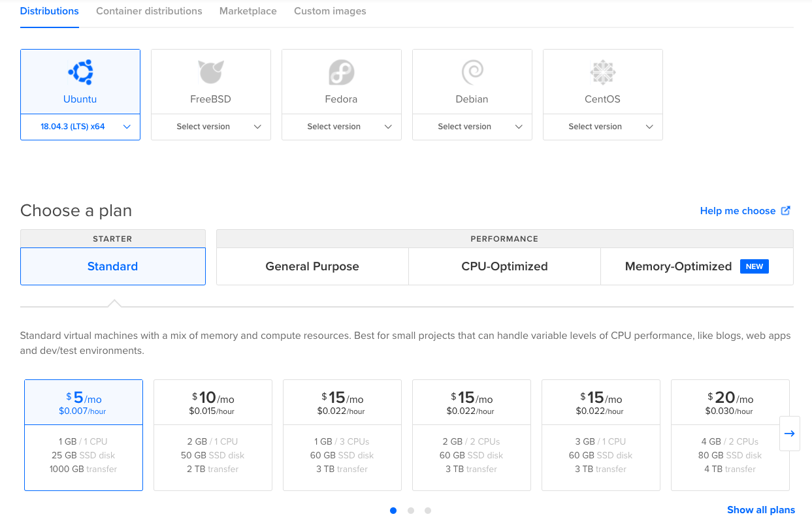Click the right arrow to see more plans

789,434
